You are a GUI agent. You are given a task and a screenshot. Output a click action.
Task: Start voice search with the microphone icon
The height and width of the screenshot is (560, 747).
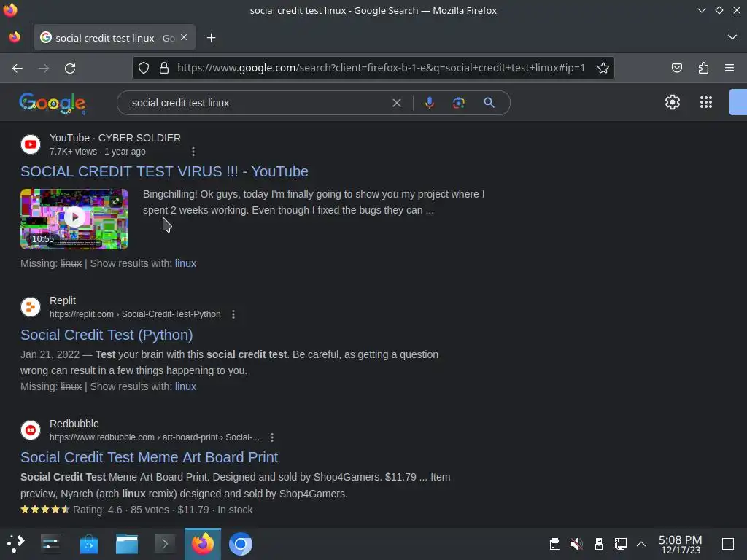(429, 103)
